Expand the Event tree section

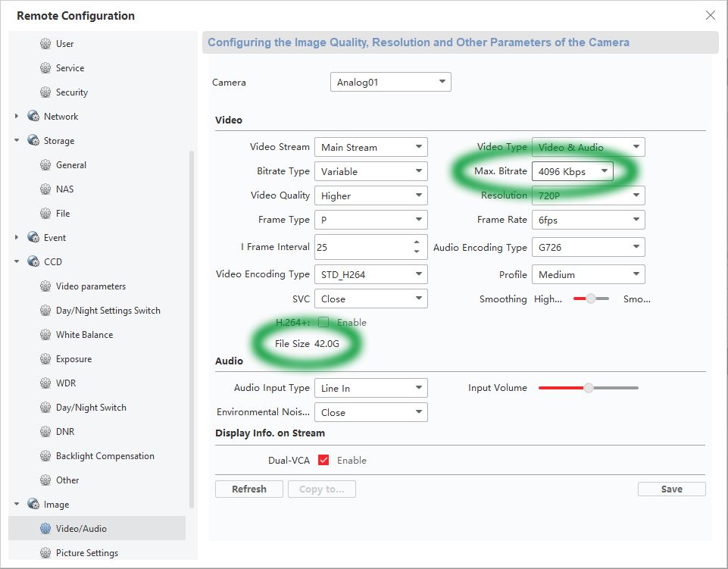tap(17, 238)
